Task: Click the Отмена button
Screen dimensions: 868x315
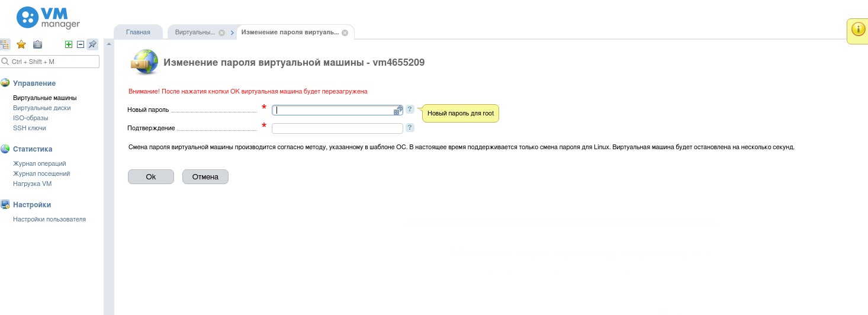Action: [x=205, y=176]
